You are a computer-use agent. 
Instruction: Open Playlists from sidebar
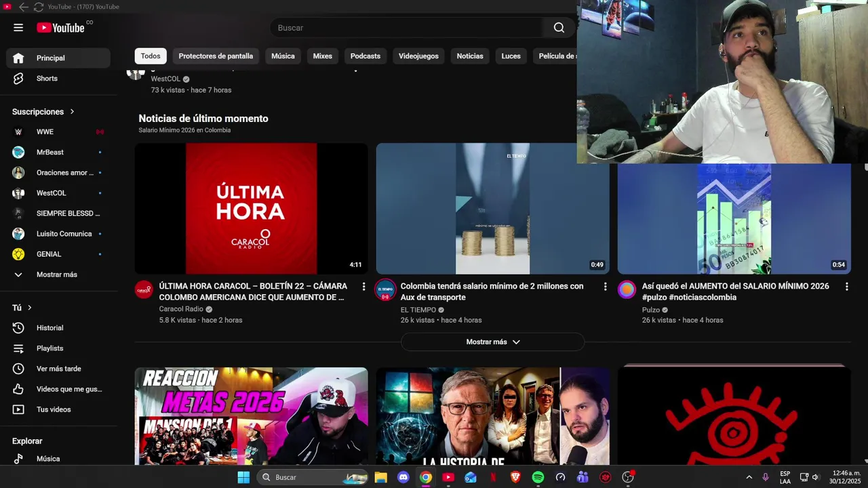coord(58,348)
